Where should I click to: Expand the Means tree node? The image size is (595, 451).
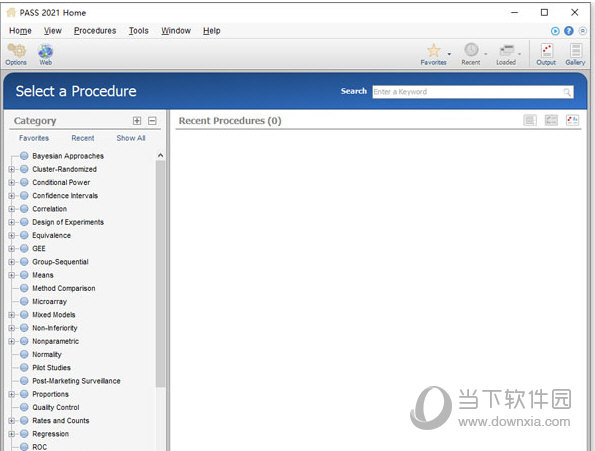[x=11, y=275]
